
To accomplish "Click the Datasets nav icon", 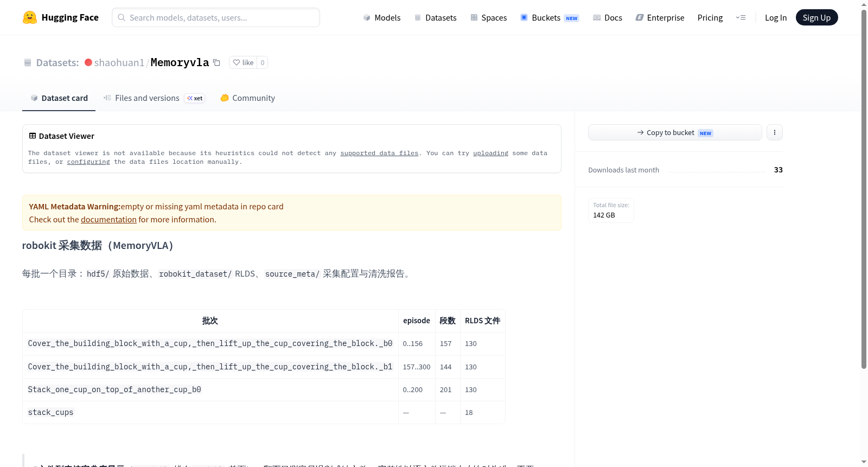I will point(418,17).
